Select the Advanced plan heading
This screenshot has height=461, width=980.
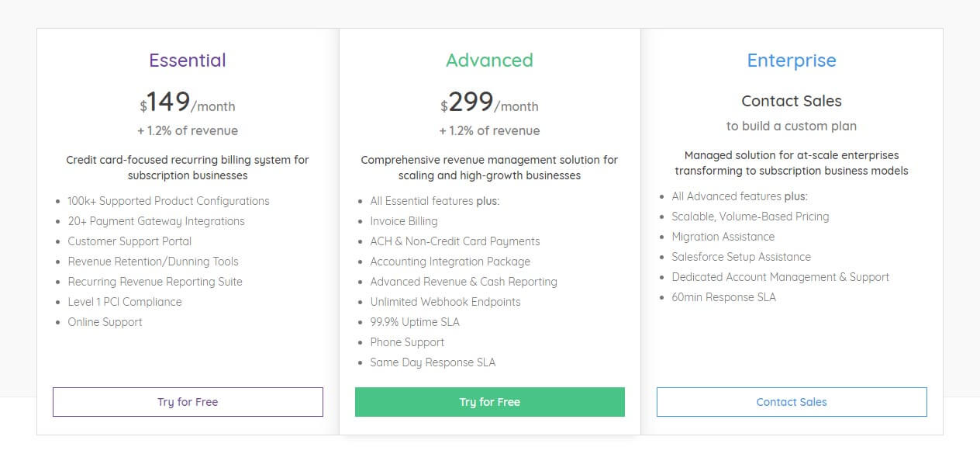[x=489, y=61]
